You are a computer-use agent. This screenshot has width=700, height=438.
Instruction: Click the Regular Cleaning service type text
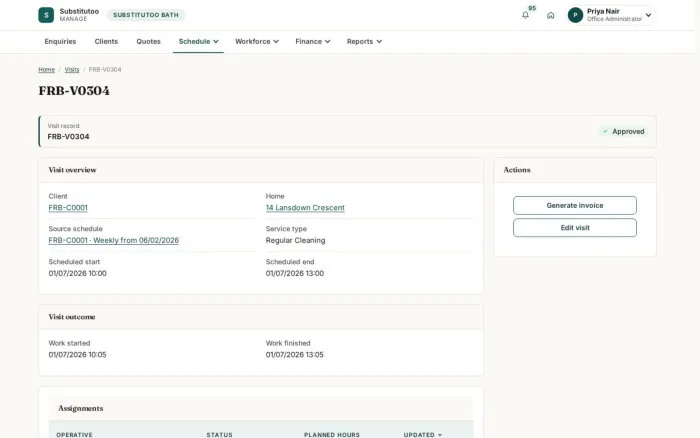[295, 240]
